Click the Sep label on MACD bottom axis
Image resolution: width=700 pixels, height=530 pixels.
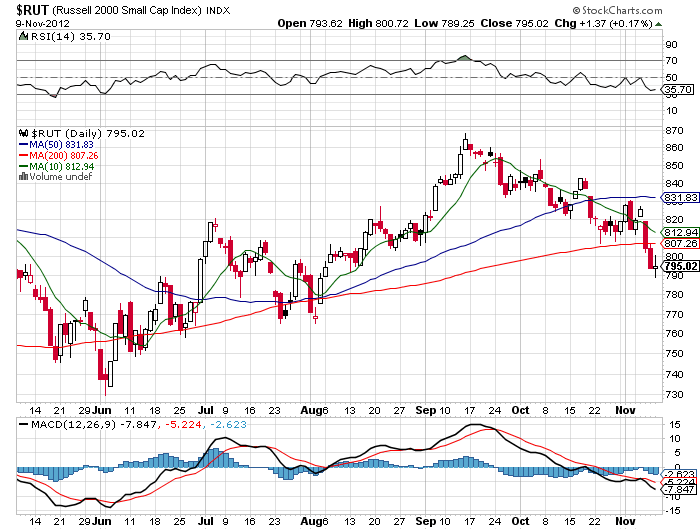(425, 521)
